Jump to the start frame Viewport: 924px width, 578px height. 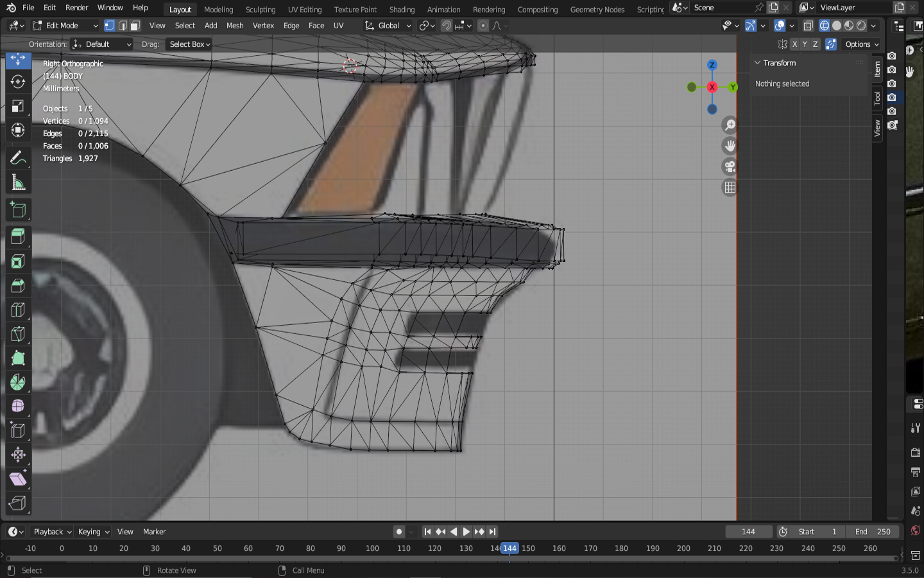(x=428, y=532)
